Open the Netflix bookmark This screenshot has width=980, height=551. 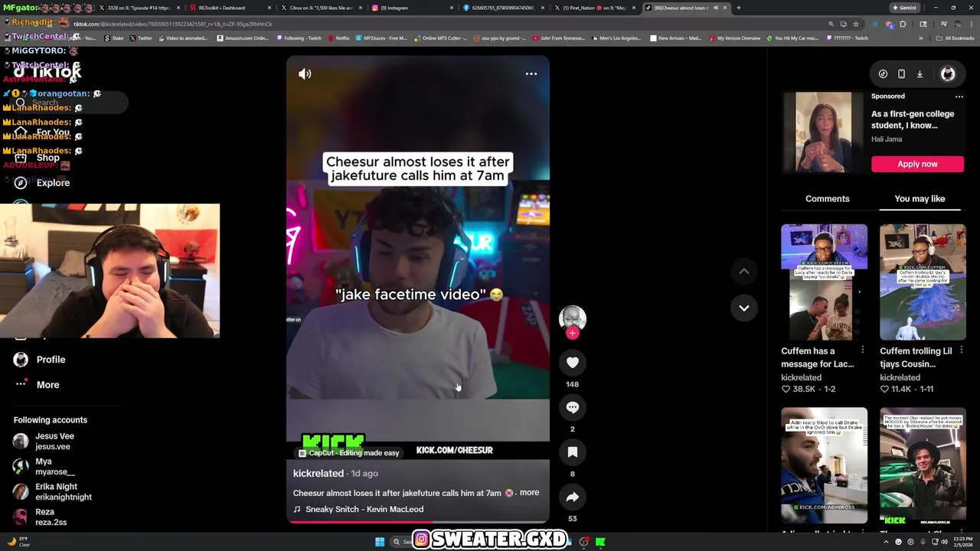click(338, 38)
